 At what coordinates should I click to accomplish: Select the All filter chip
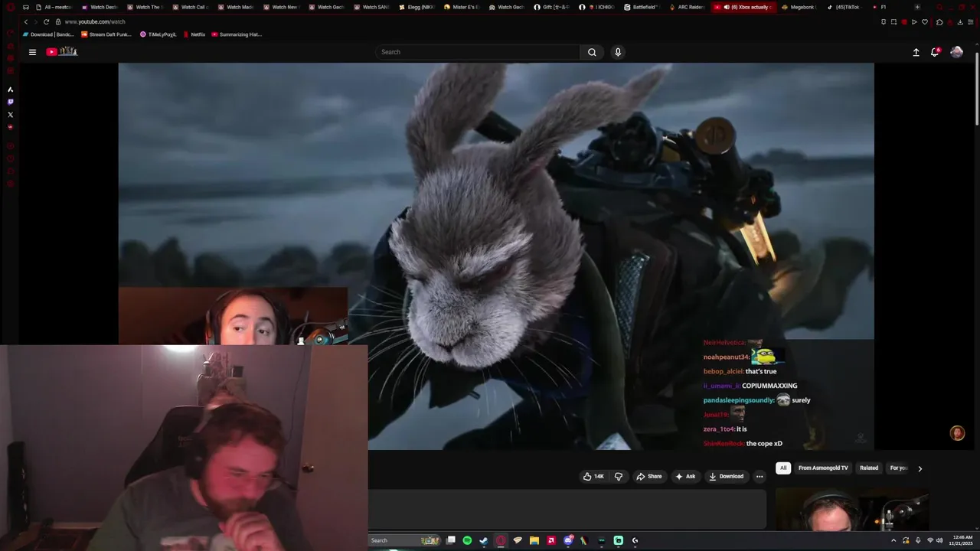click(782, 468)
